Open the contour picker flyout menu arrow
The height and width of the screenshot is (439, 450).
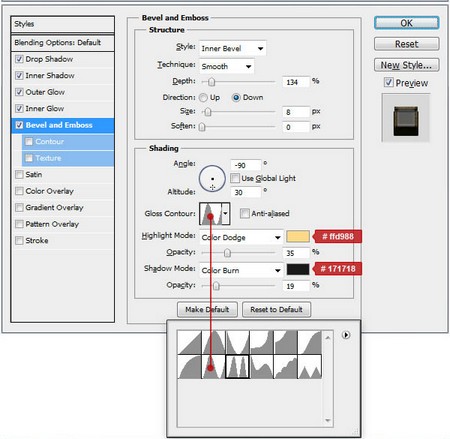pos(346,335)
